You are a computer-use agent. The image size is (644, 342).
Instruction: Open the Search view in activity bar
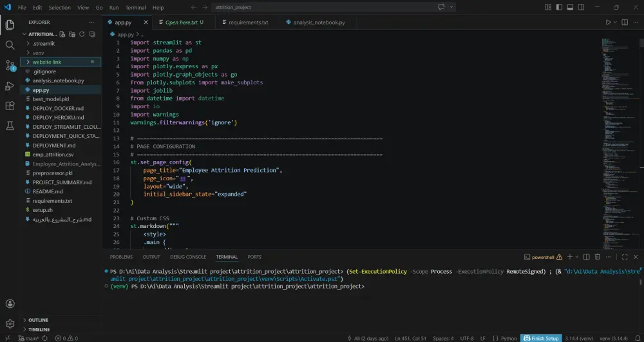coord(10,44)
